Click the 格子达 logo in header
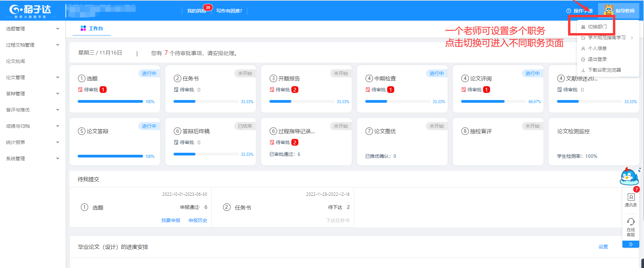 point(30,11)
